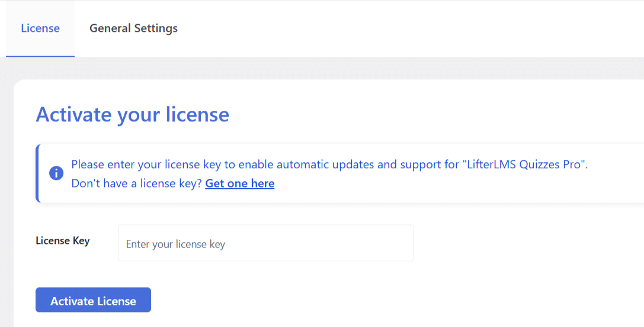The image size is (644, 327).
Task: Click the Activate License button
Action: point(93,300)
